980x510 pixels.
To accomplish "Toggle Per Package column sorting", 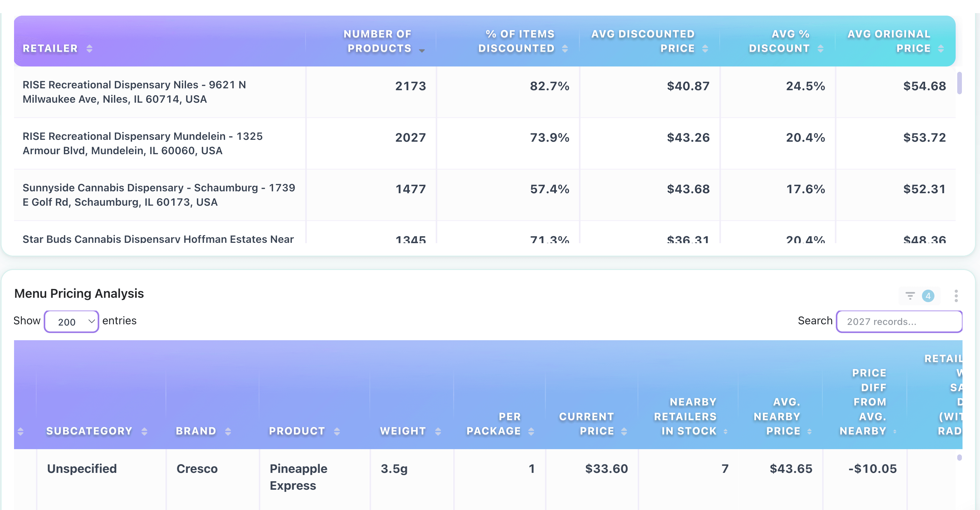I will [532, 431].
